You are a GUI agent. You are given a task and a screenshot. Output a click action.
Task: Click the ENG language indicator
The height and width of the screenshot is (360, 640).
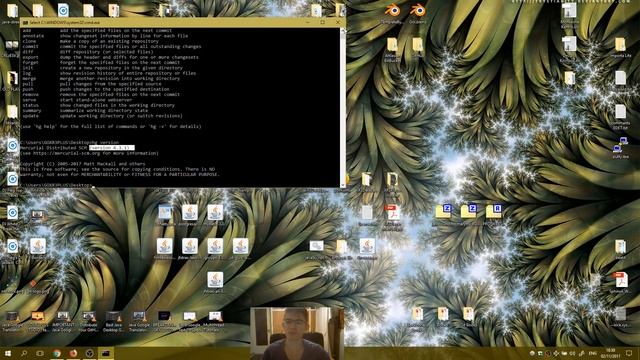pos(593,353)
